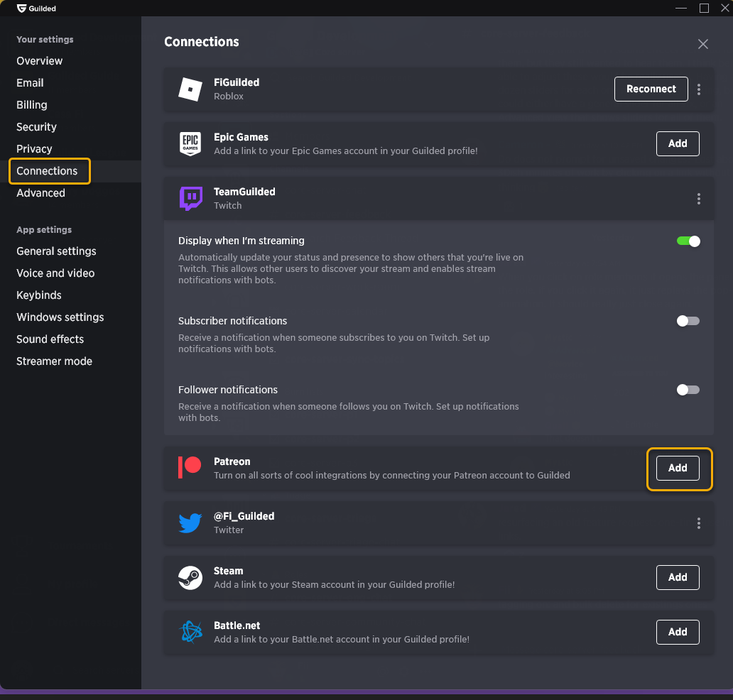Open Streamer mode settings
This screenshot has height=700, width=733.
(x=54, y=361)
